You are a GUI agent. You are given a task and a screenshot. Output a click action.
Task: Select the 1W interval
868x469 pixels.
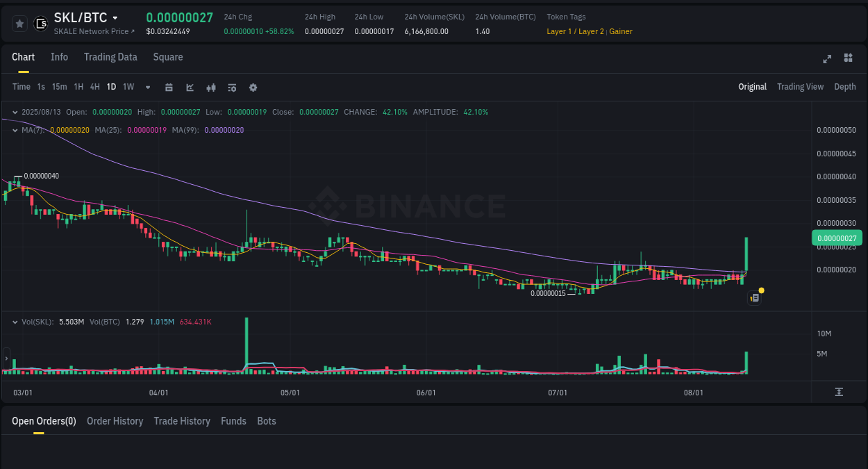coord(128,87)
